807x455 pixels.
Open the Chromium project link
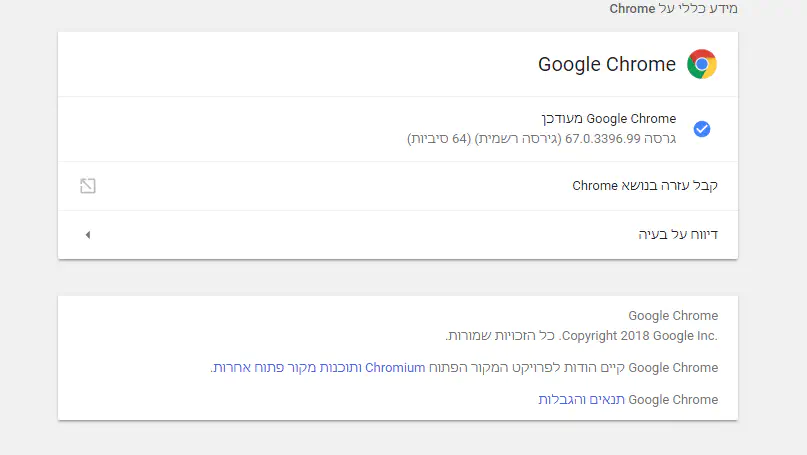pyautogui.click(x=395, y=368)
